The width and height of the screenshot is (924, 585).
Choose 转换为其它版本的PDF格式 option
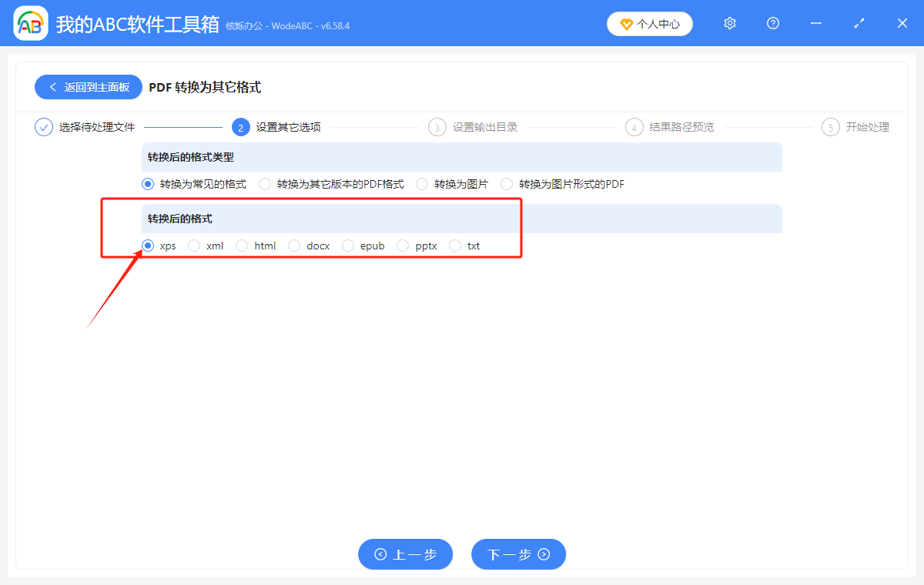264,183
